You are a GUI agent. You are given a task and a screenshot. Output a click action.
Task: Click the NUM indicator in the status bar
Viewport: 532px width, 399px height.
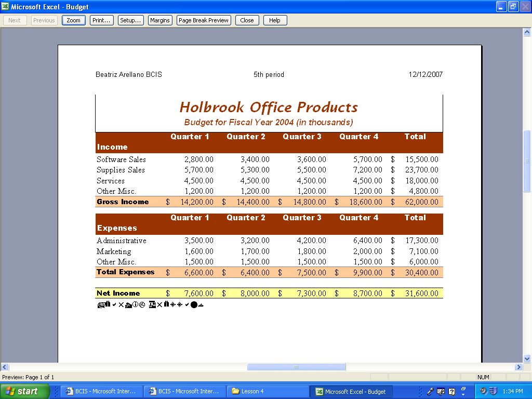pyautogui.click(x=483, y=377)
